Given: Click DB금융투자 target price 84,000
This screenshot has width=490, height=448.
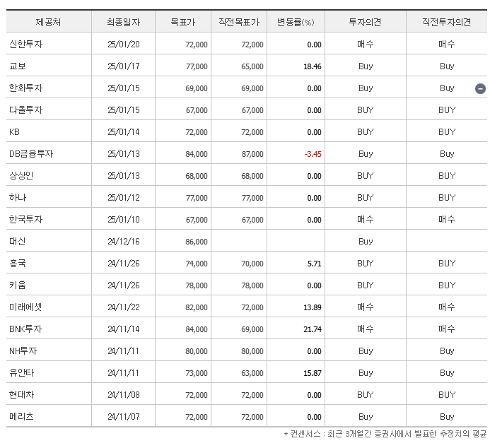Looking at the screenshot, I should [197, 154].
